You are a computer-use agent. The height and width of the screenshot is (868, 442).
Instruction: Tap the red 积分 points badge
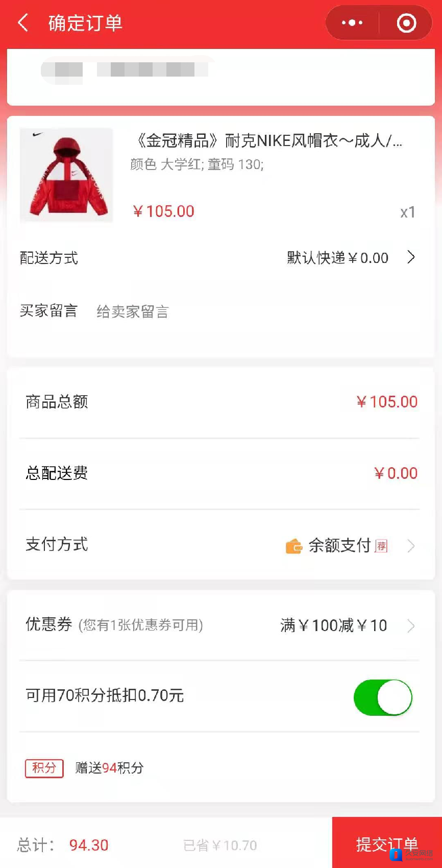coord(44,768)
